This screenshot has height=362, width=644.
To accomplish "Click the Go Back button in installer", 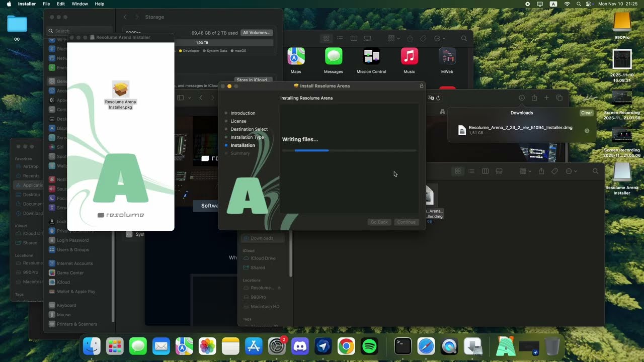I will point(379,222).
